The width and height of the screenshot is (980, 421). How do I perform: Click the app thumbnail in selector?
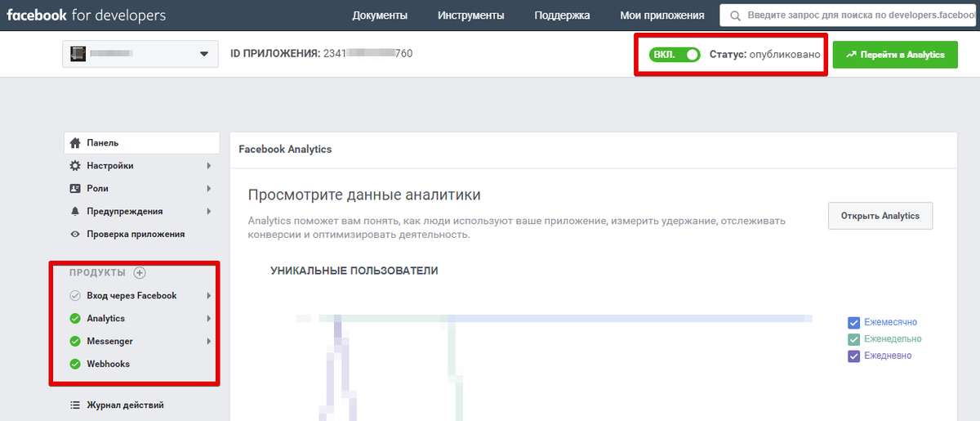(x=78, y=54)
